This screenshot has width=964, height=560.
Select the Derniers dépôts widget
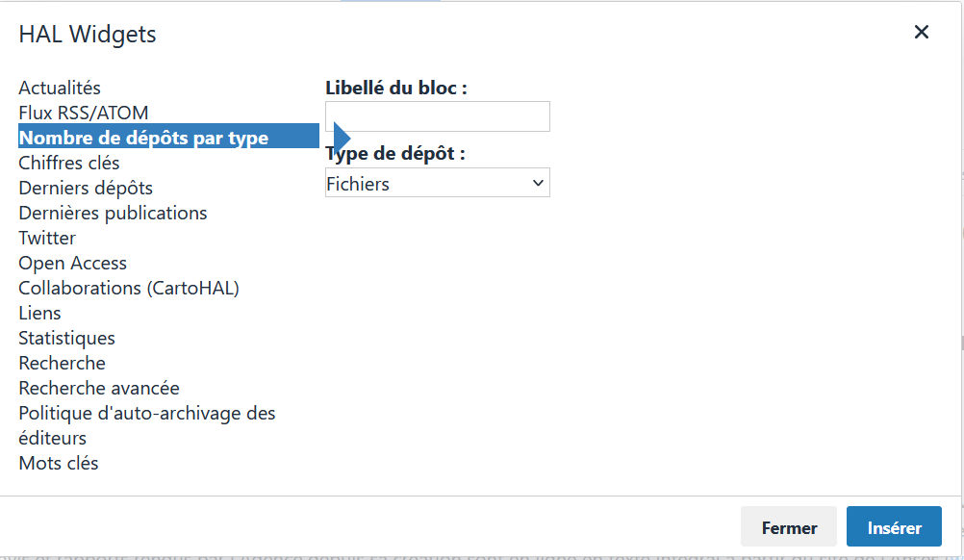86,188
